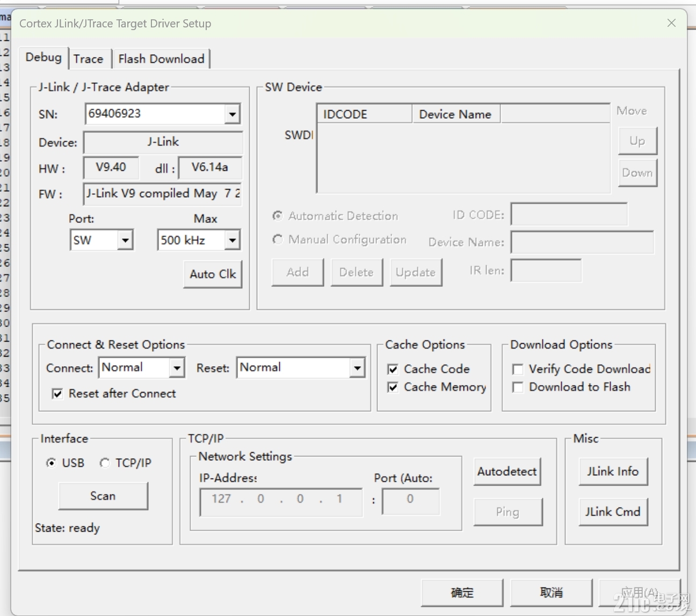Screen dimensions: 696x616
Task: Open JLink Cmd
Action: [613, 512]
